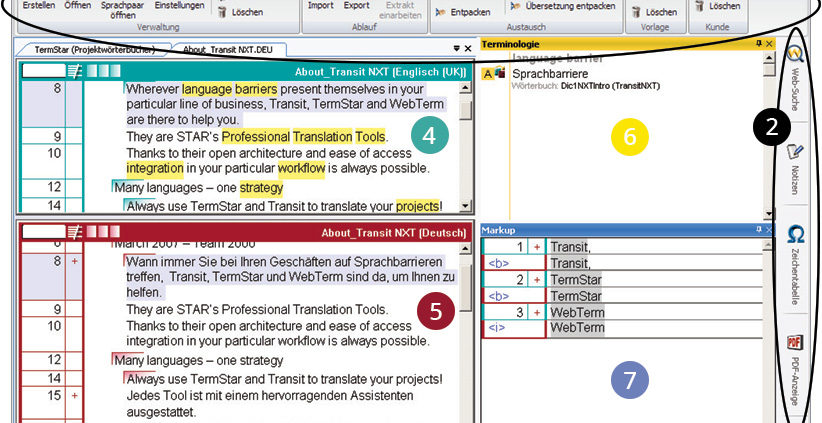Pin the Terminologie panel
Screen dimensions: 822x423
pos(759,44)
